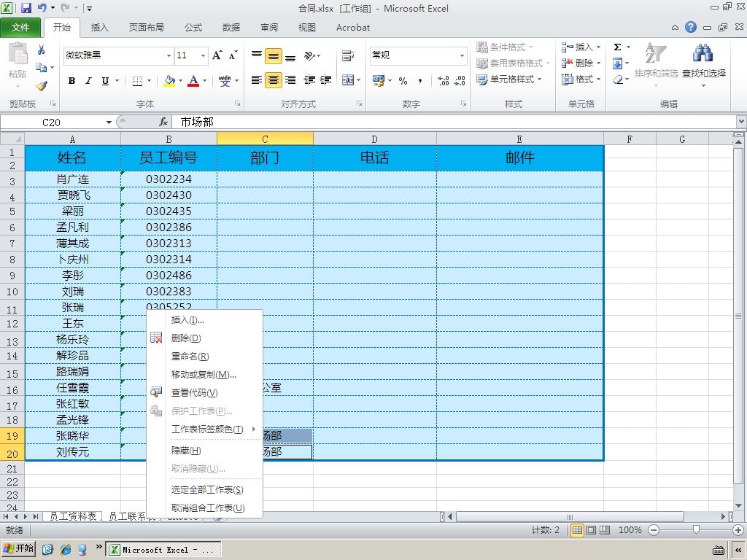Click the zoom slider handle

[696, 529]
